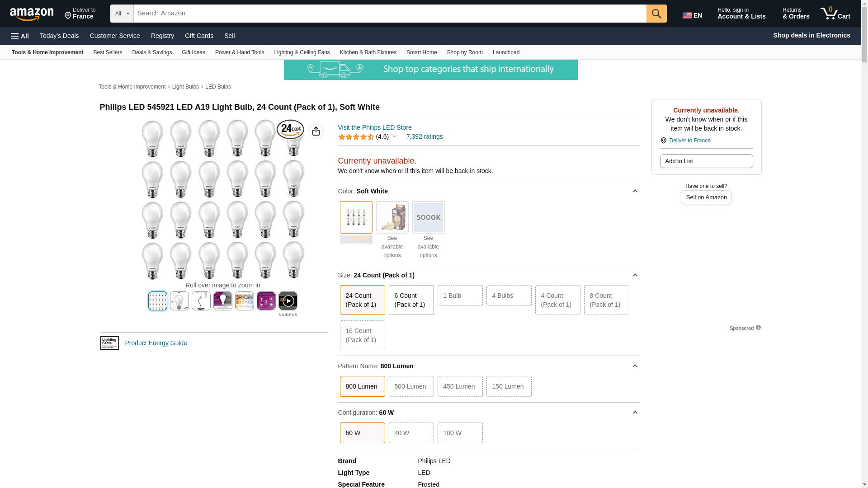Open the 7,392 ratings link
868x488 pixels.
[424, 136]
